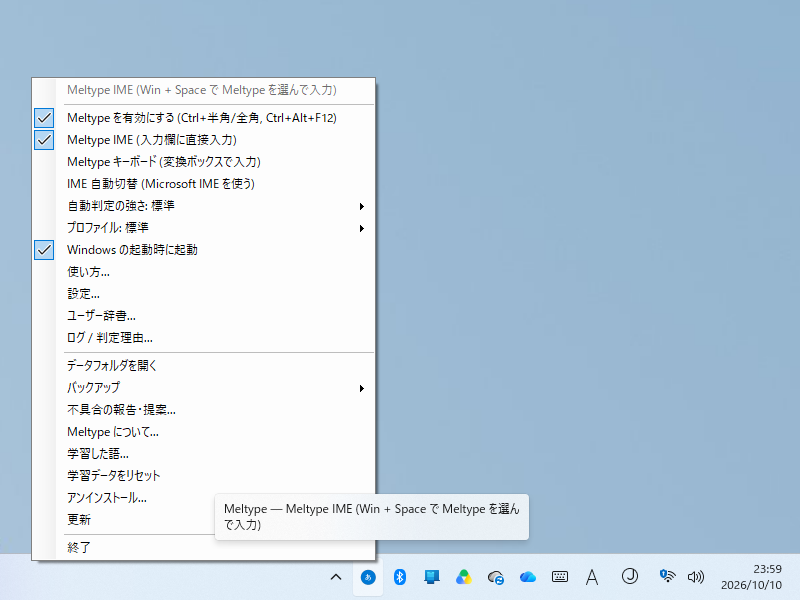800x600 pixels.
Task: Open 'ログ / 判定理由...' menu entry
Action: point(204,338)
